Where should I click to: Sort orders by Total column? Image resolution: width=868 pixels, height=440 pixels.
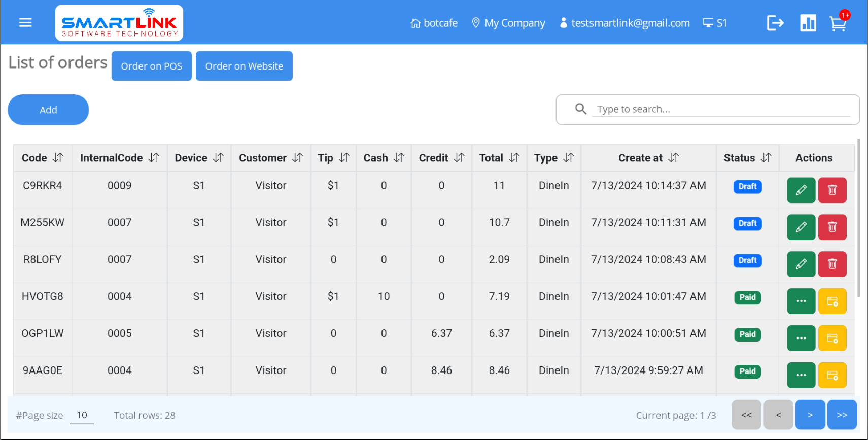tap(514, 158)
